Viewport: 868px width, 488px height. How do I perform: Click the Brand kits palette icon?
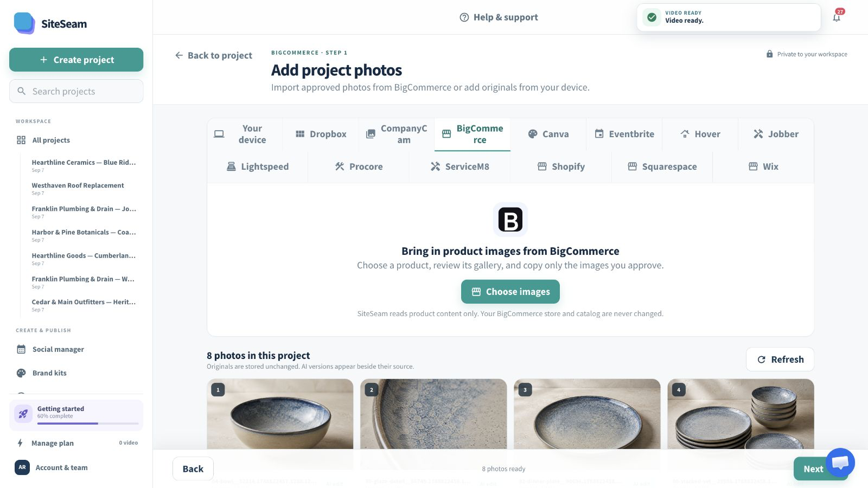pos(21,373)
